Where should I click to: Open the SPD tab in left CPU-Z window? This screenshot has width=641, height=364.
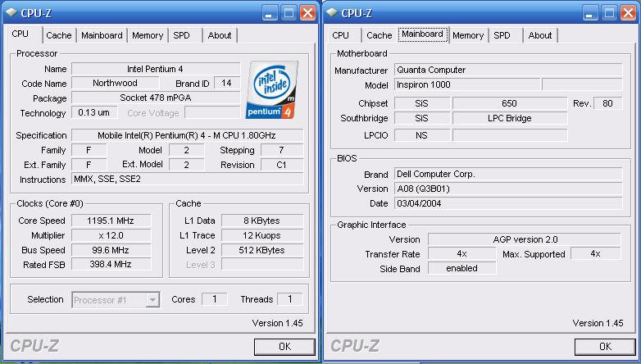[x=181, y=35]
